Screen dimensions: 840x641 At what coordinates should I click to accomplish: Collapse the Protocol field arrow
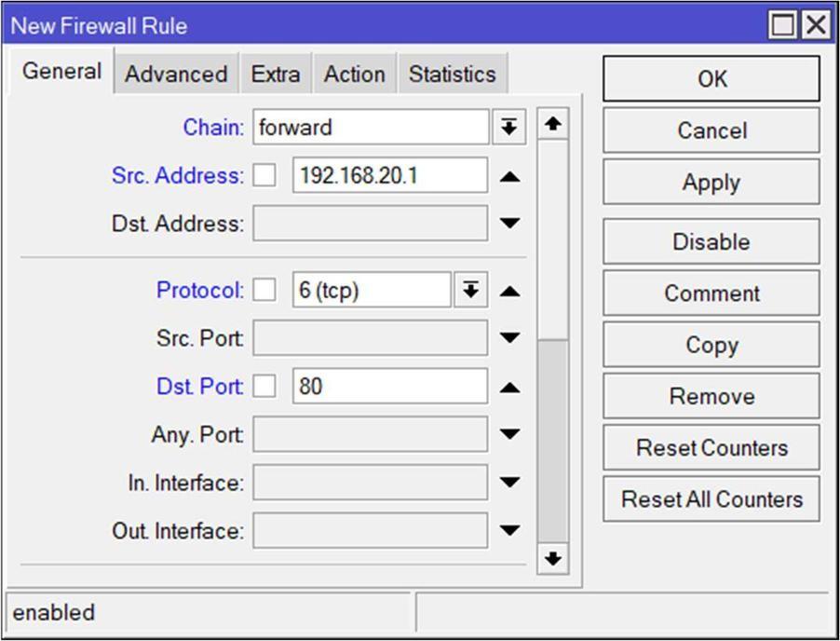509,292
